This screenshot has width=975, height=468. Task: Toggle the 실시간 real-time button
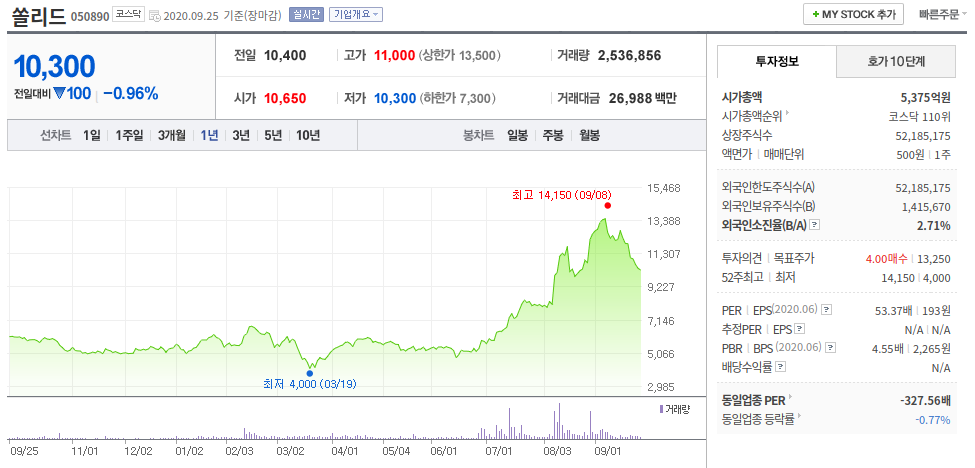306,14
